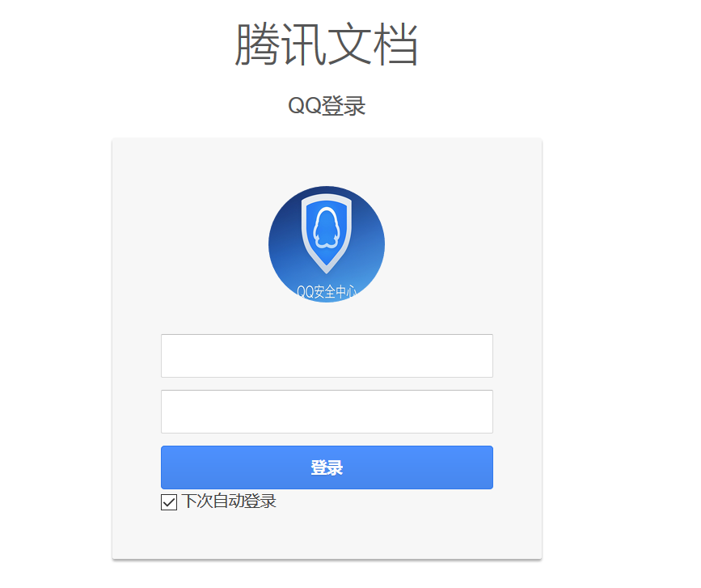Click the blue 登录 button

point(327,467)
